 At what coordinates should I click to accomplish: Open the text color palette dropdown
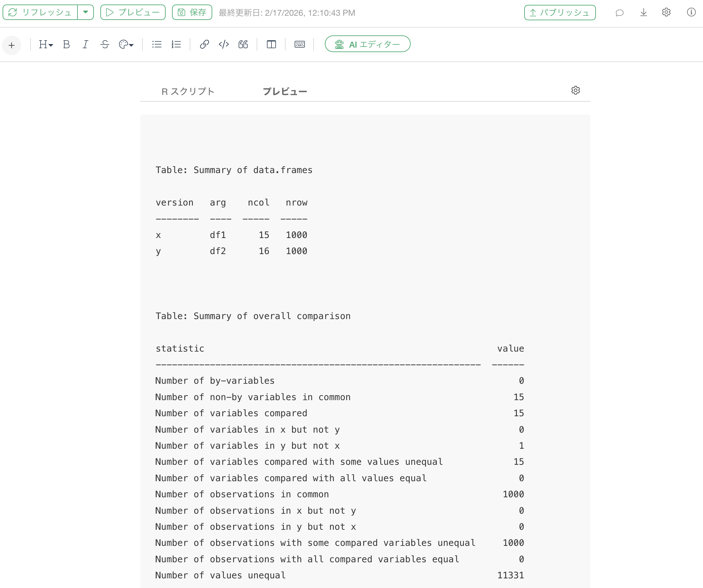[126, 44]
